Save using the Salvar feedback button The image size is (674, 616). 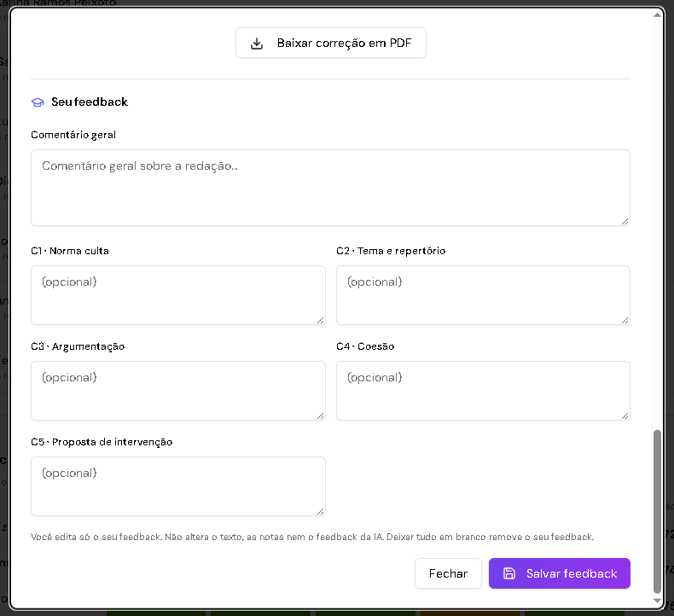click(x=559, y=573)
